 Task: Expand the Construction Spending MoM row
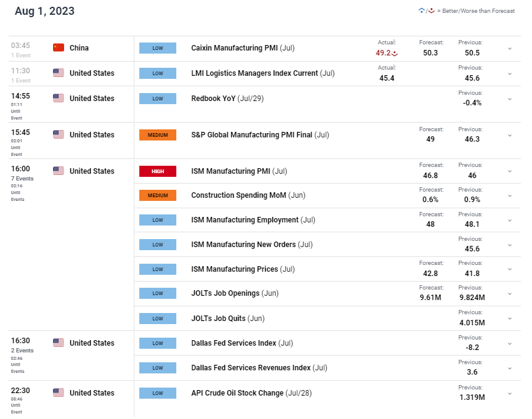coord(510,195)
